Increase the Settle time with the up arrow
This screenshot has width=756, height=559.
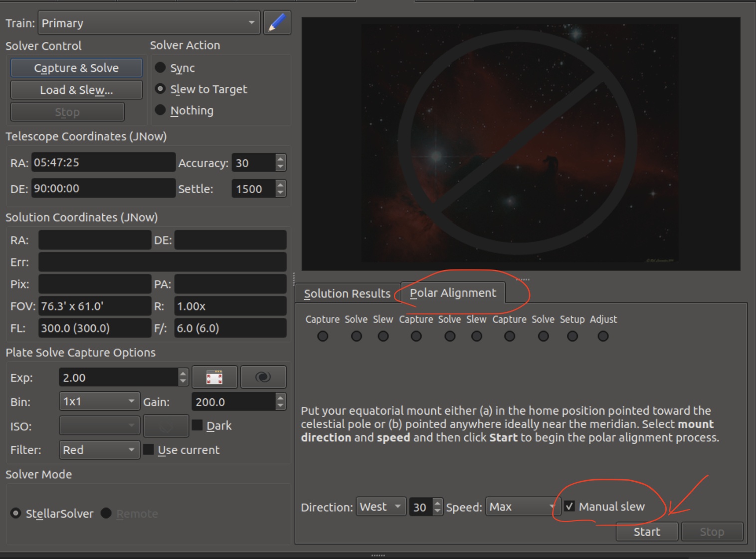coord(280,185)
